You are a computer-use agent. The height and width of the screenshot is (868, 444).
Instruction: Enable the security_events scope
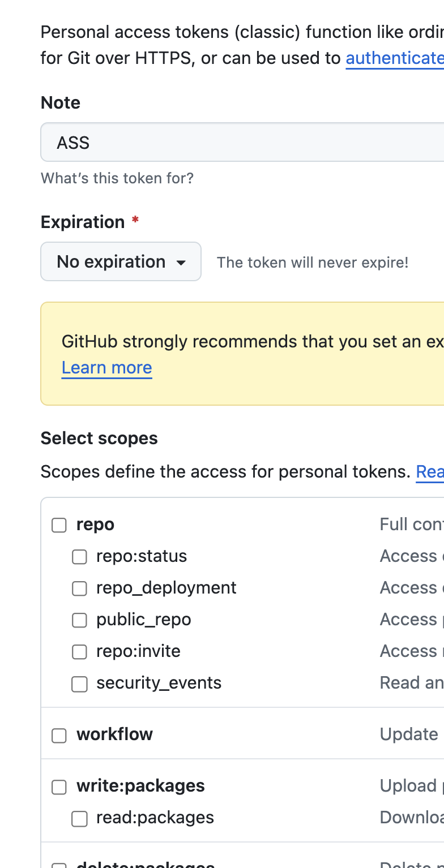point(79,684)
